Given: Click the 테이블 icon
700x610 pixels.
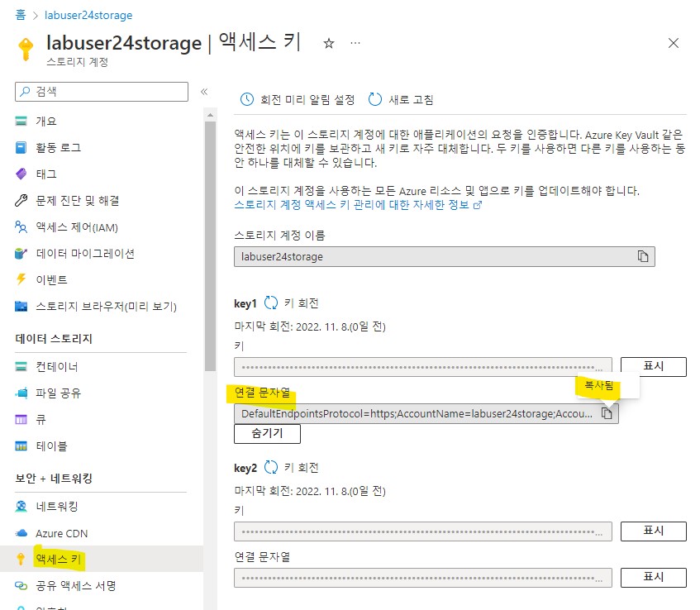Looking at the screenshot, I should coord(21,446).
